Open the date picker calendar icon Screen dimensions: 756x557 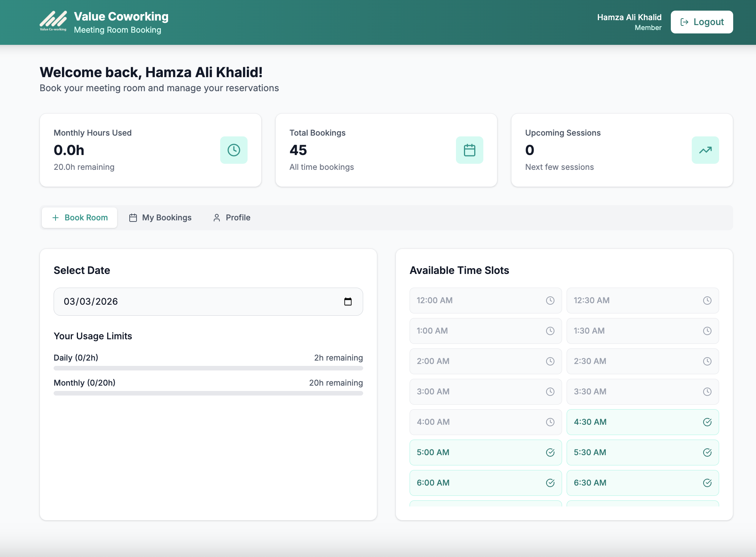[348, 302]
